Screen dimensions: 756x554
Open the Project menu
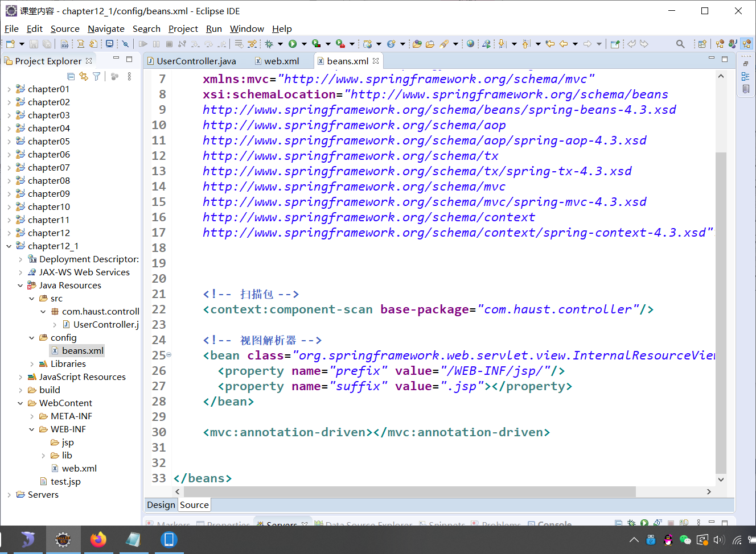coord(183,28)
